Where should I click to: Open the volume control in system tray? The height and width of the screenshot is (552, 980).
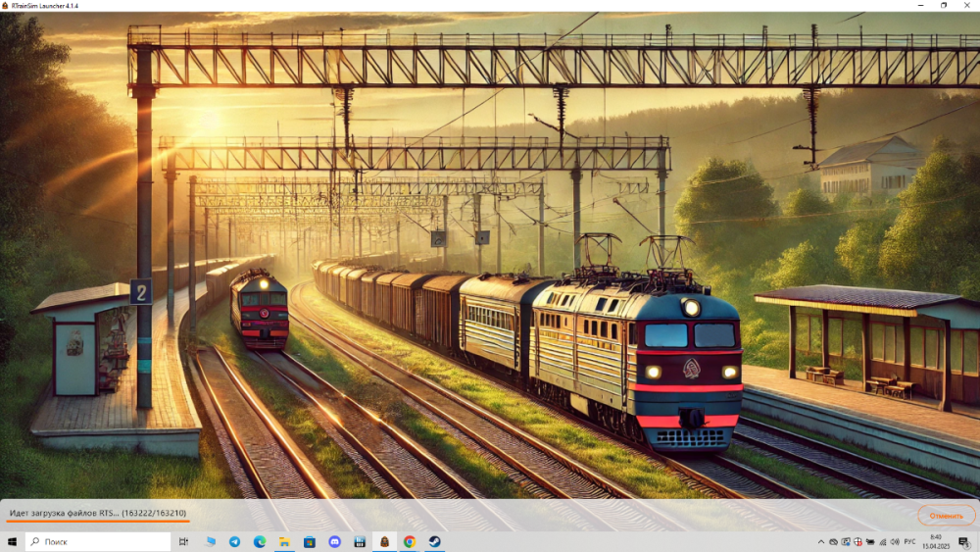tap(893, 541)
